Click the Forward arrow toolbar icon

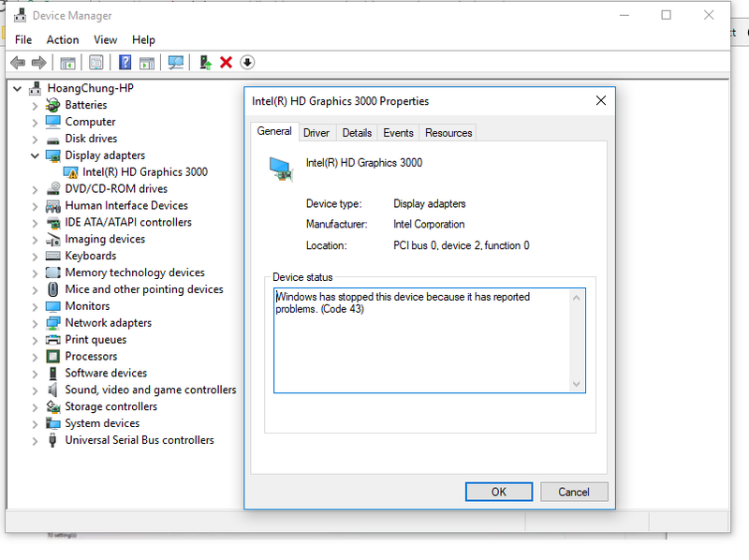tap(38, 63)
